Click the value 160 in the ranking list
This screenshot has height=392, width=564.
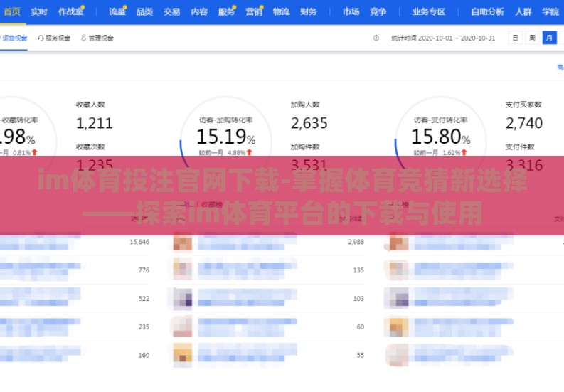tap(144, 355)
